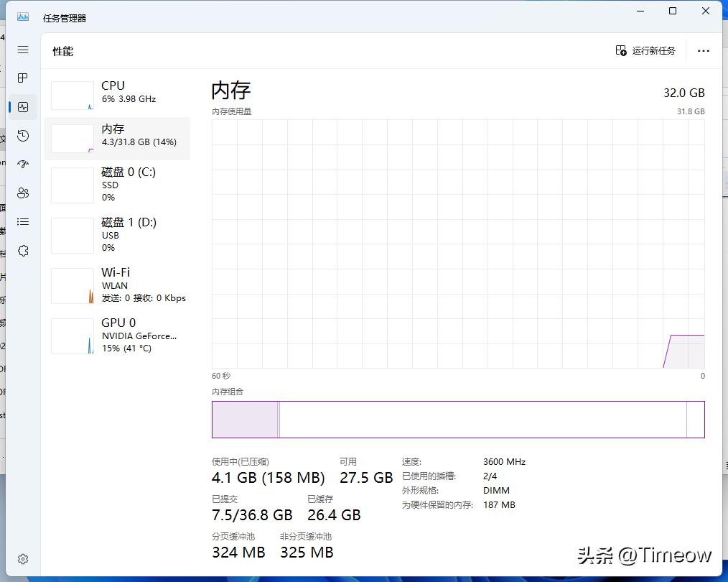
Task: View the Startup apps page
Action: (22, 164)
